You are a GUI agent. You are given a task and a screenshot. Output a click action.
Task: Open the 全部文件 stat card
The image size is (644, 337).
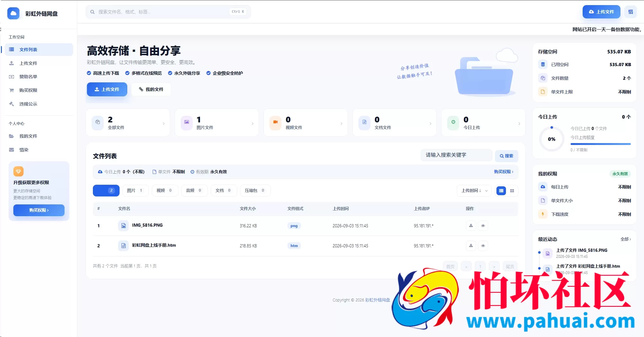coord(128,123)
